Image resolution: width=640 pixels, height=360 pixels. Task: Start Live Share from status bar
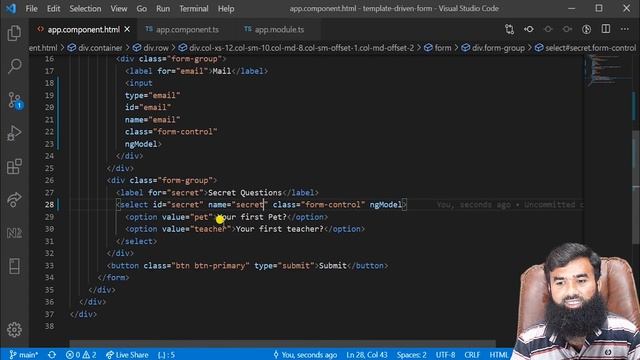point(127,355)
